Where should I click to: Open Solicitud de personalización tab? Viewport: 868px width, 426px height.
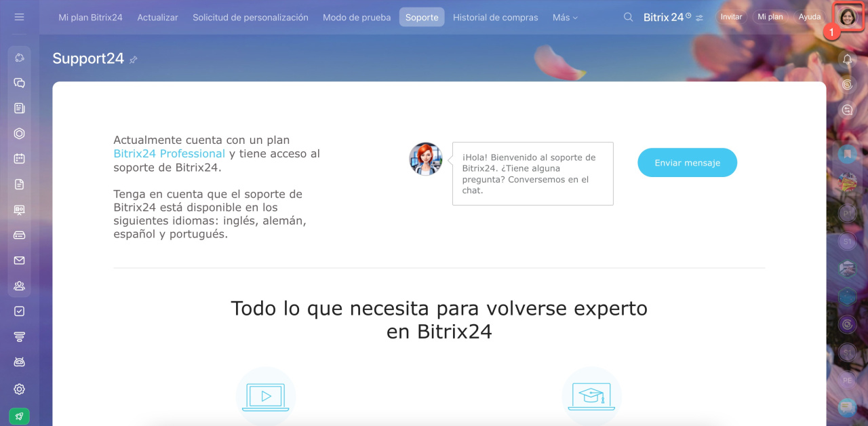tap(250, 18)
